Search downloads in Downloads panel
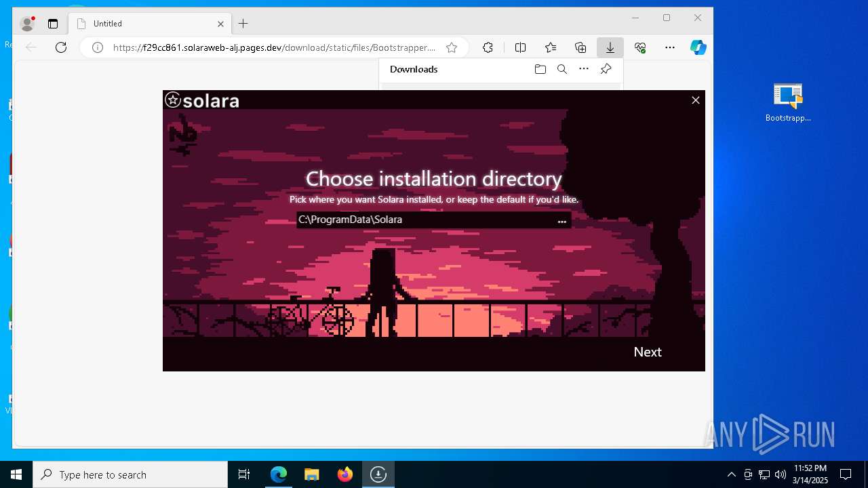 point(561,69)
